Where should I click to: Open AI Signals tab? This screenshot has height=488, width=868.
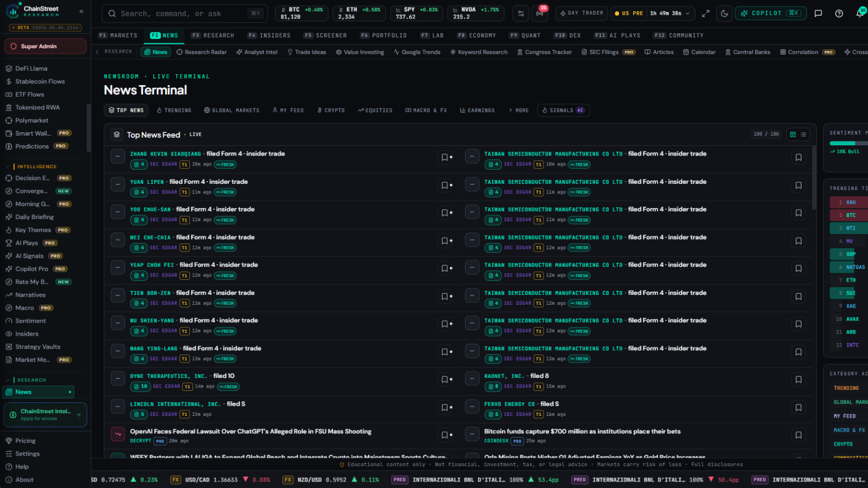tap(564, 110)
